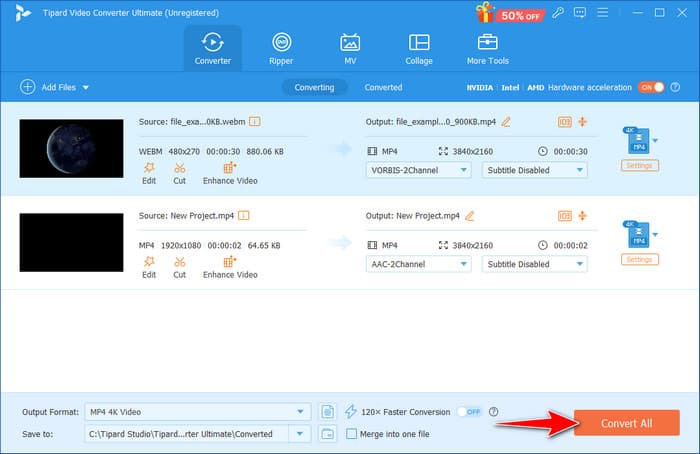Click the Add Files plus icon
Viewport: 700px width, 454px height.
coord(28,87)
